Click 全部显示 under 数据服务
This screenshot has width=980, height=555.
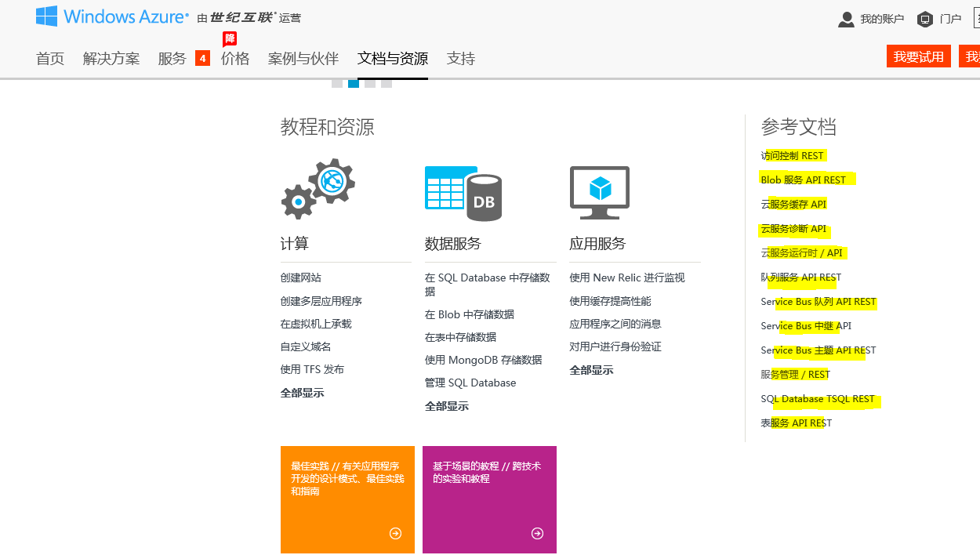[x=447, y=406]
